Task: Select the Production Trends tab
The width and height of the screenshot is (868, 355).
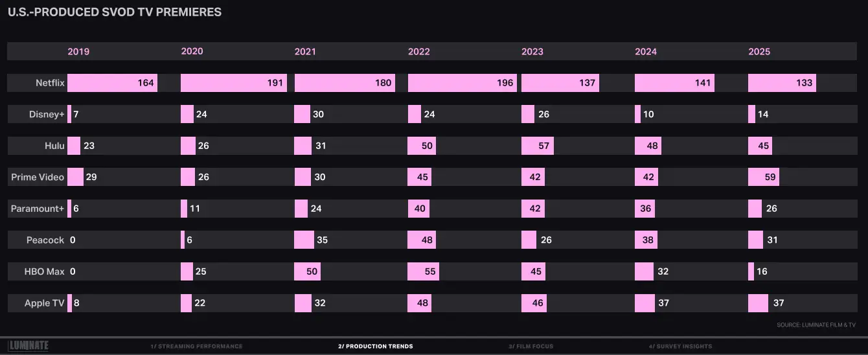Action: (x=375, y=347)
